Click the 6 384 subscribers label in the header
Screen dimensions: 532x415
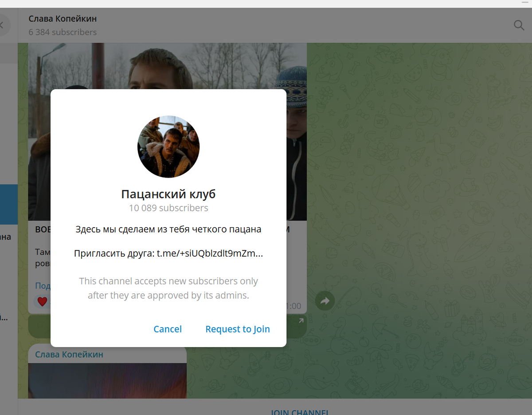pyautogui.click(x=63, y=32)
